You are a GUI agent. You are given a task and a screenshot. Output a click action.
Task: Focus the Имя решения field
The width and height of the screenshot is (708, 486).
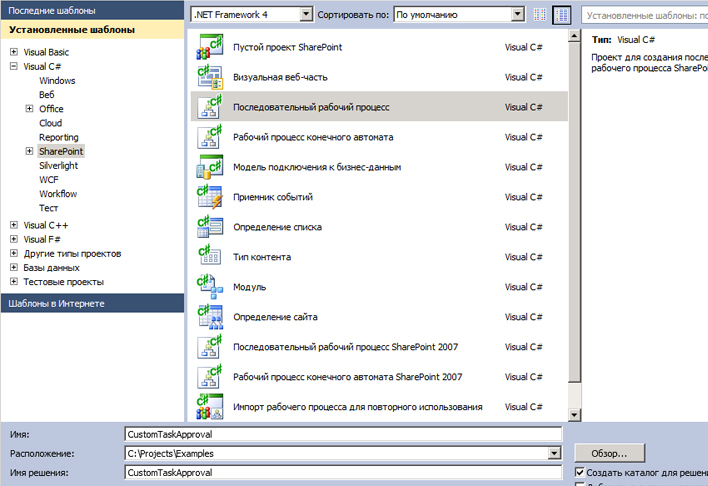[x=343, y=472]
